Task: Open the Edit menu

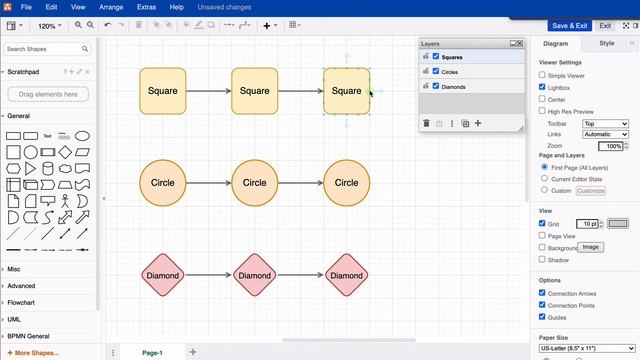Action: (51, 7)
